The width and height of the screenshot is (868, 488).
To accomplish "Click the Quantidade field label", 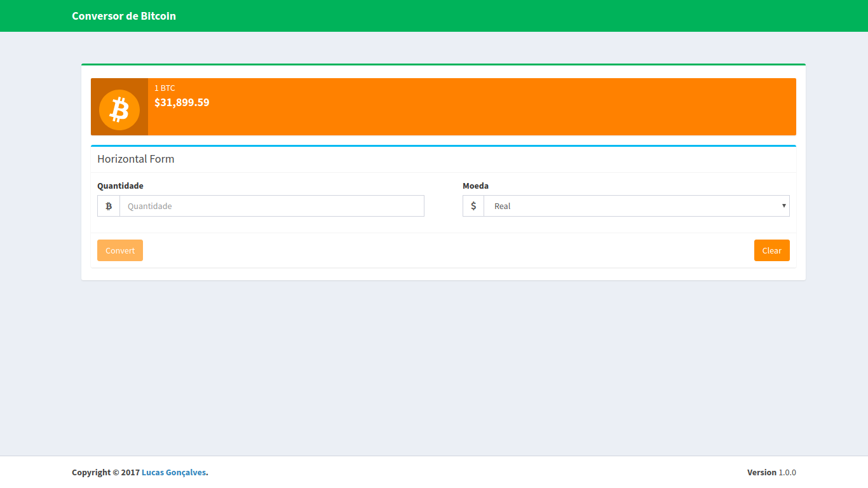I will [120, 186].
